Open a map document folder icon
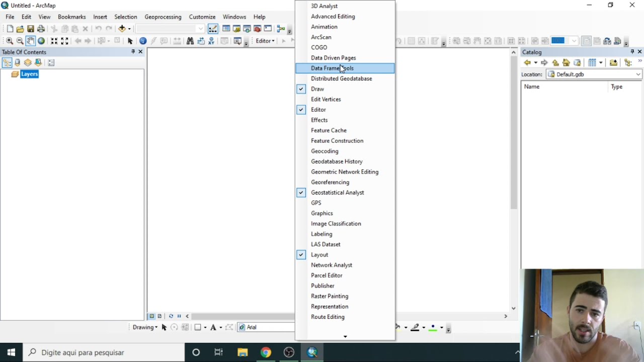This screenshot has height=362, width=644. coord(20,29)
